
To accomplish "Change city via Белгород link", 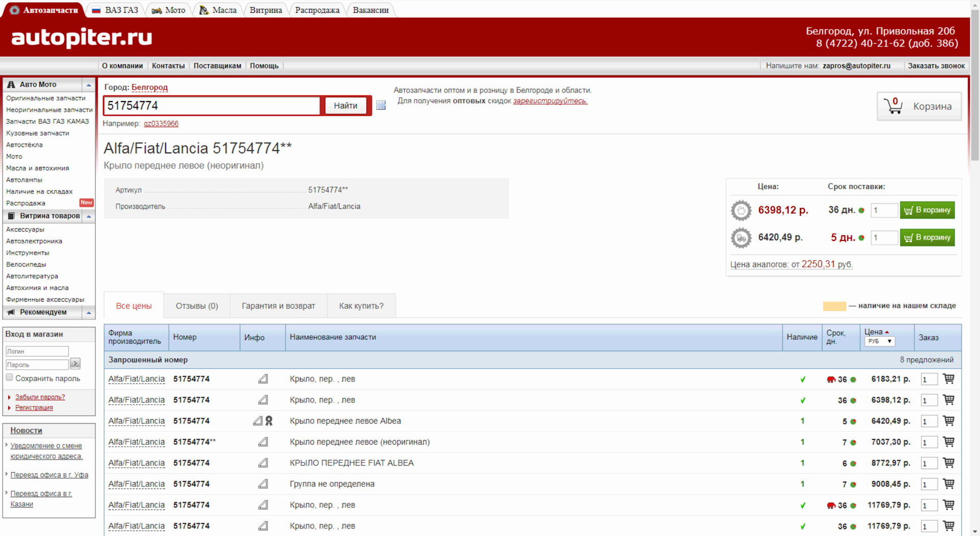I will pos(150,87).
